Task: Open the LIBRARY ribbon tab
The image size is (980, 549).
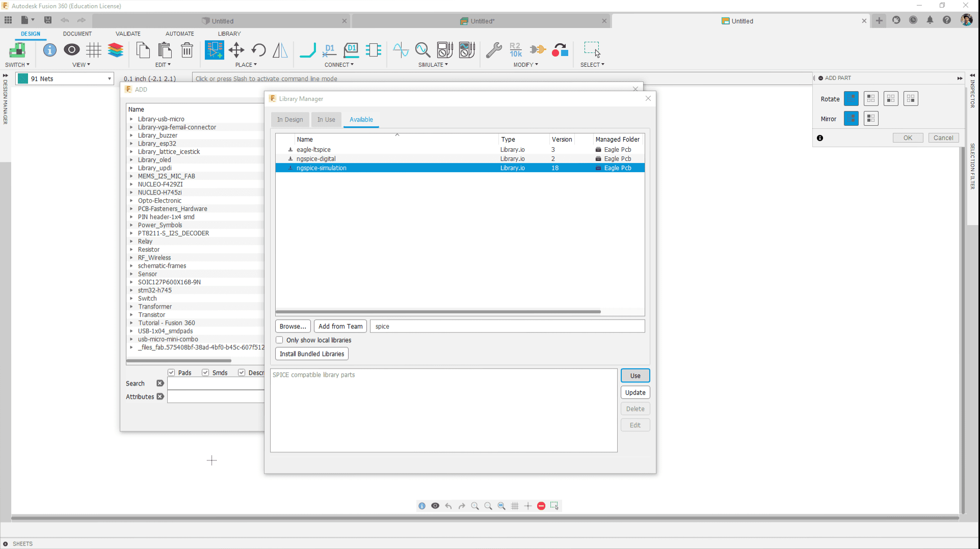Action: click(x=229, y=34)
